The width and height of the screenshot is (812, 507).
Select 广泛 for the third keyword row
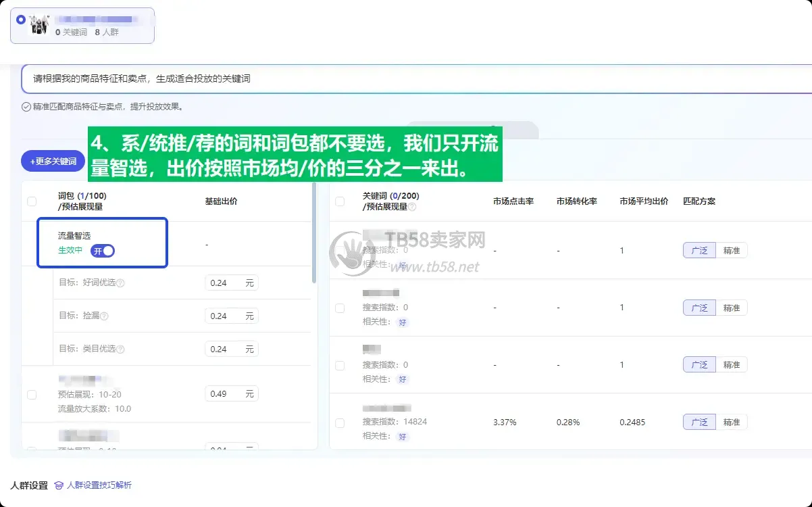[699, 364]
